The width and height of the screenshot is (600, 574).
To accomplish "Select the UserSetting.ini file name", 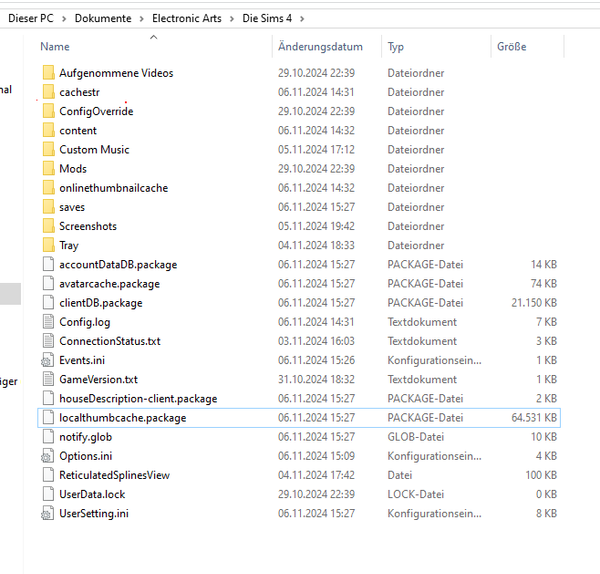I will [x=94, y=513].
